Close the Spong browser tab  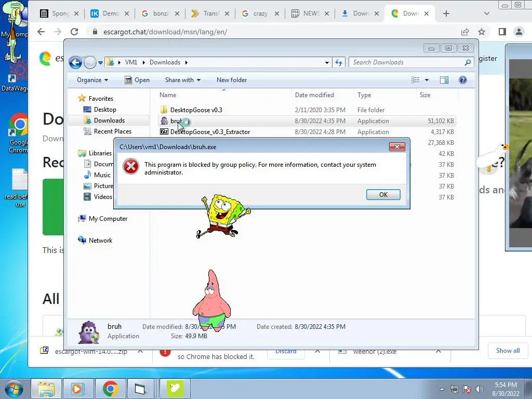[76, 14]
